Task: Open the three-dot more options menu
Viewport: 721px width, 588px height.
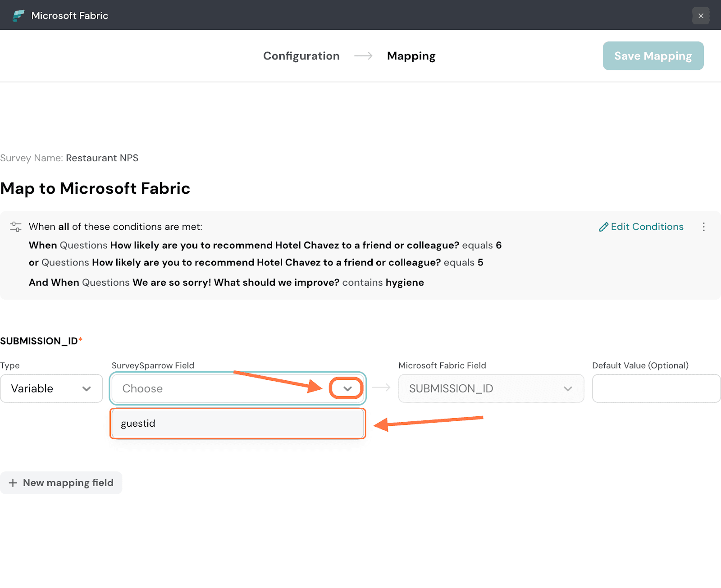Action: pyautogui.click(x=703, y=227)
